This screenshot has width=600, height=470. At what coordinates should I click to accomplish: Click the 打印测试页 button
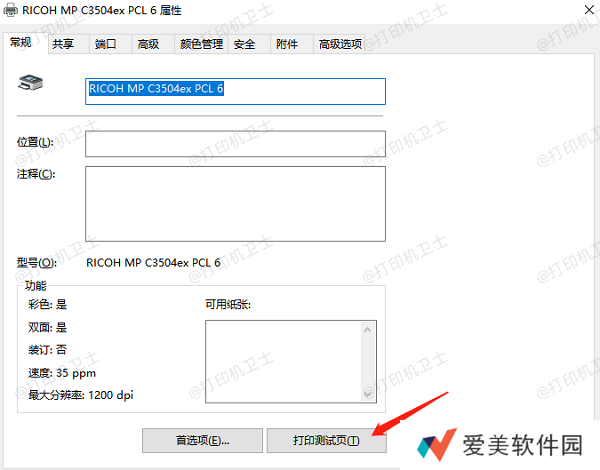(326, 440)
